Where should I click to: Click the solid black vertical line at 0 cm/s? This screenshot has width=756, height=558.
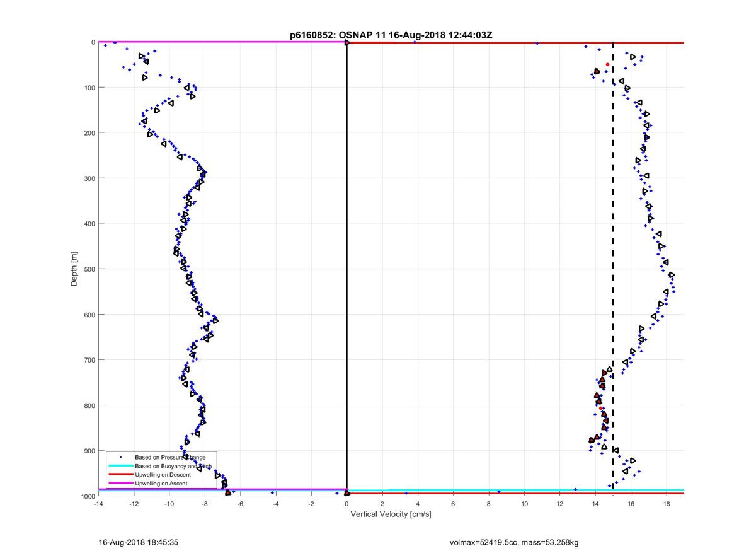[x=346, y=269]
